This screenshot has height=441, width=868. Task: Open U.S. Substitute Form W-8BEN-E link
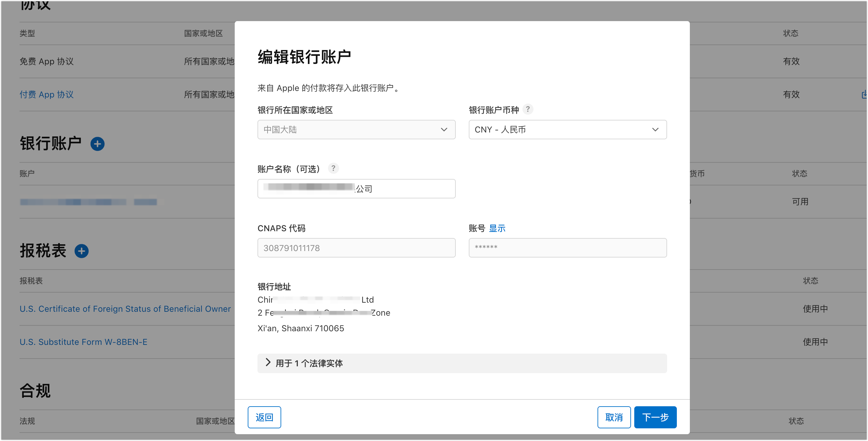(x=83, y=342)
